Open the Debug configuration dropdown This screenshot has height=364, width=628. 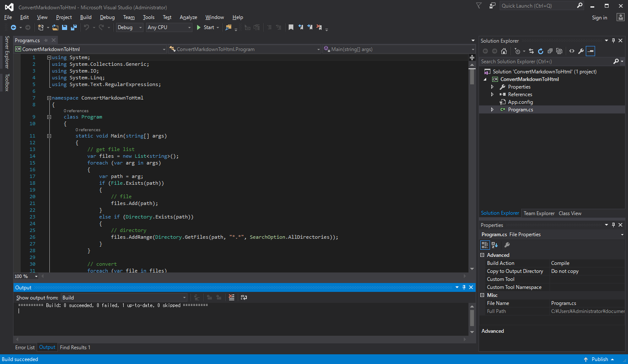[130, 27]
